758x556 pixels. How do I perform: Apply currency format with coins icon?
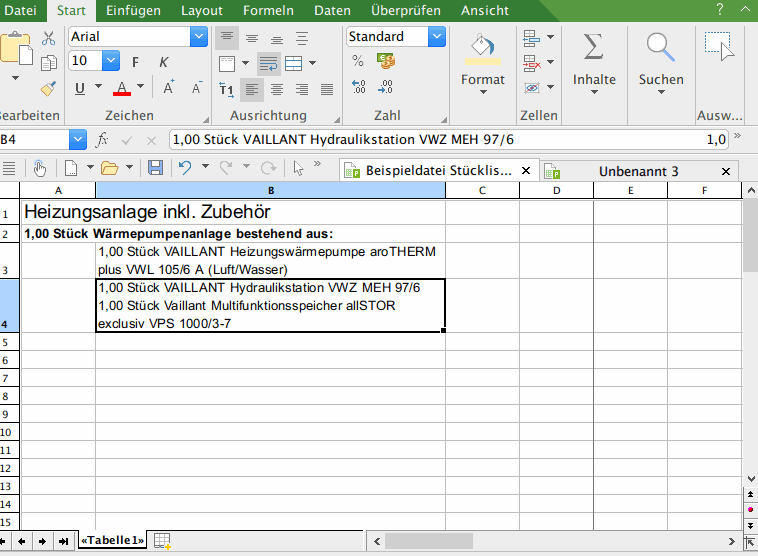click(x=386, y=61)
